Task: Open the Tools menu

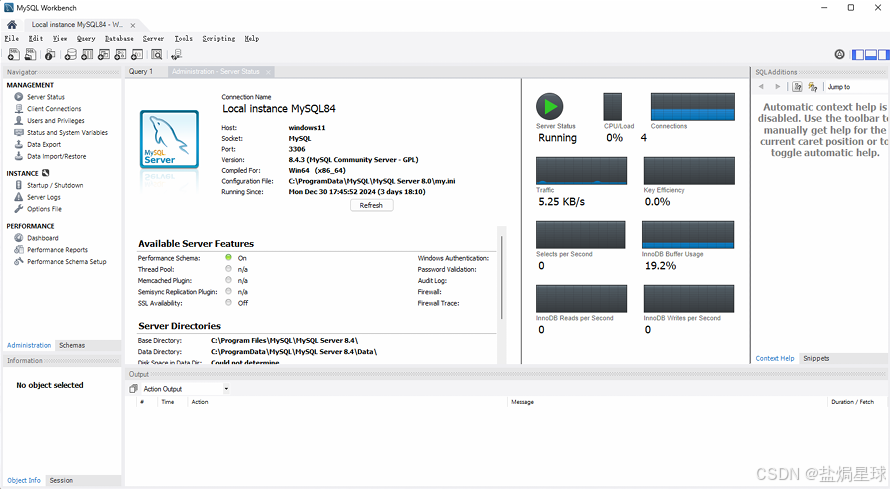Action: [183, 39]
